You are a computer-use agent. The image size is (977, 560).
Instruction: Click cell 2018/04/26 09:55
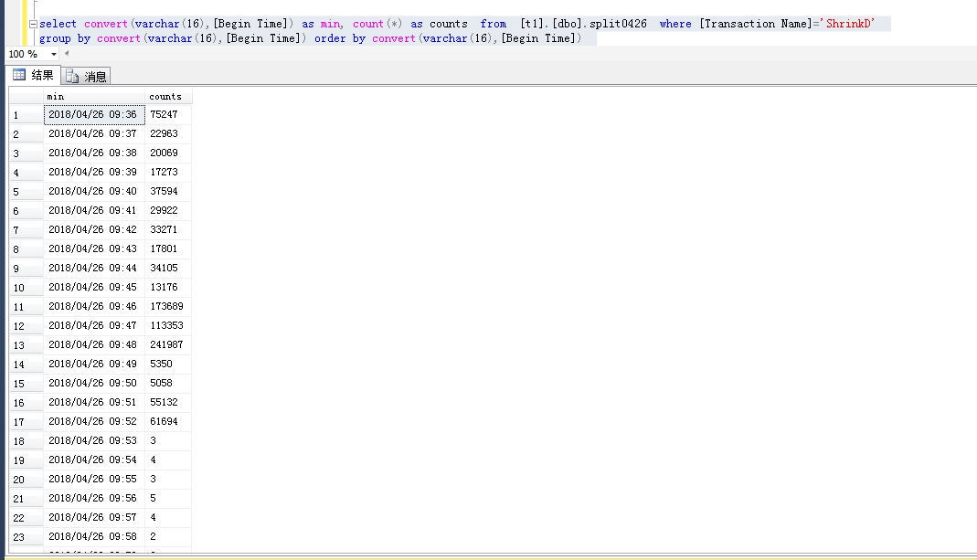(x=94, y=479)
